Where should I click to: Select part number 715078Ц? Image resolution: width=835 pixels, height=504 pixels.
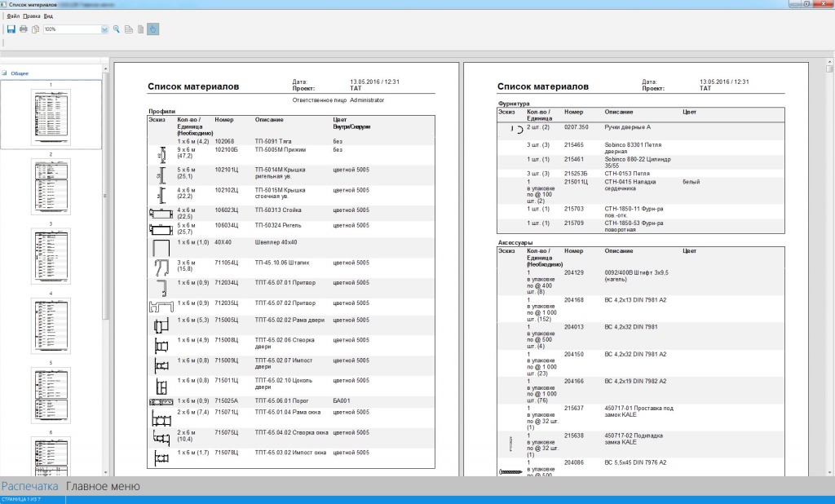(x=227, y=453)
